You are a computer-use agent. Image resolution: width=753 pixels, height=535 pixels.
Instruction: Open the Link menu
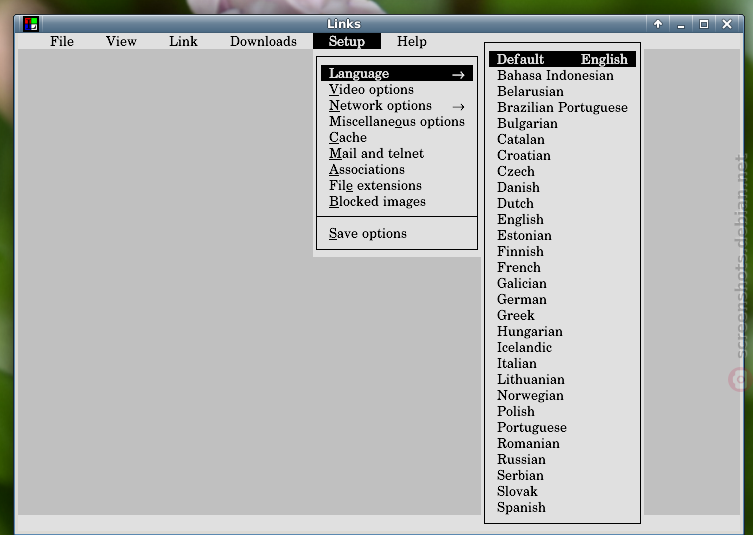pyautogui.click(x=183, y=41)
